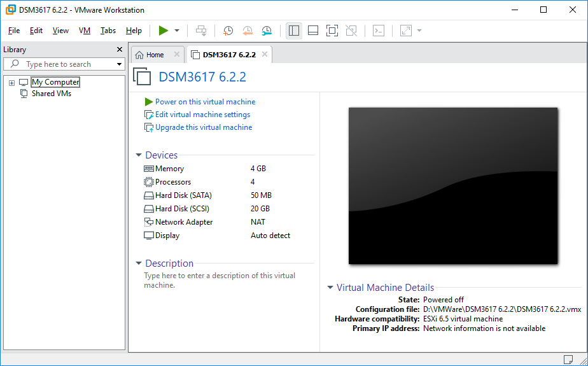Open the Help menu
The image size is (588, 366).
(134, 31)
